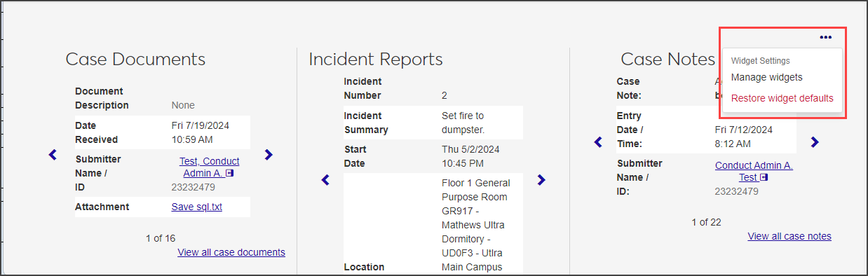Screen dimensions: 868x276
Task: Click the Case Documents widget heading
Action: click(x=135, y=59)
